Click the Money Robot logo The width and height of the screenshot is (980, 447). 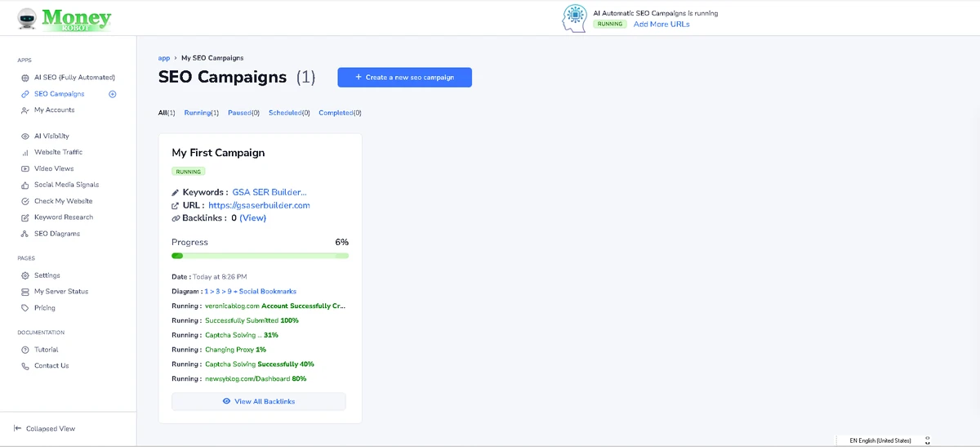(x=64, y=18)
